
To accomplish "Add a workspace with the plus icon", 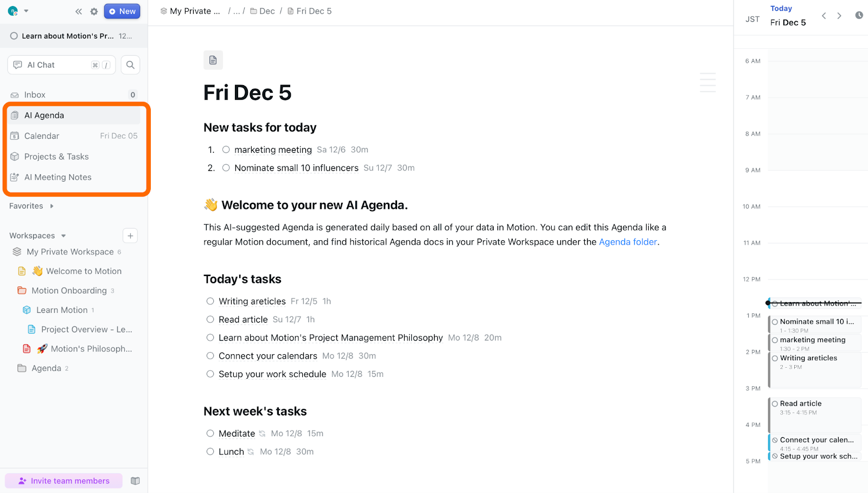I will coord(130,235).
